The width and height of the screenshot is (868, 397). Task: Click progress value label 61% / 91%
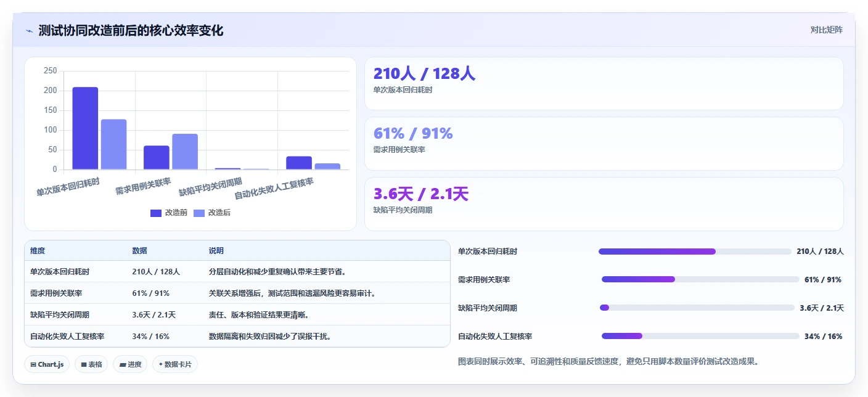823,279
